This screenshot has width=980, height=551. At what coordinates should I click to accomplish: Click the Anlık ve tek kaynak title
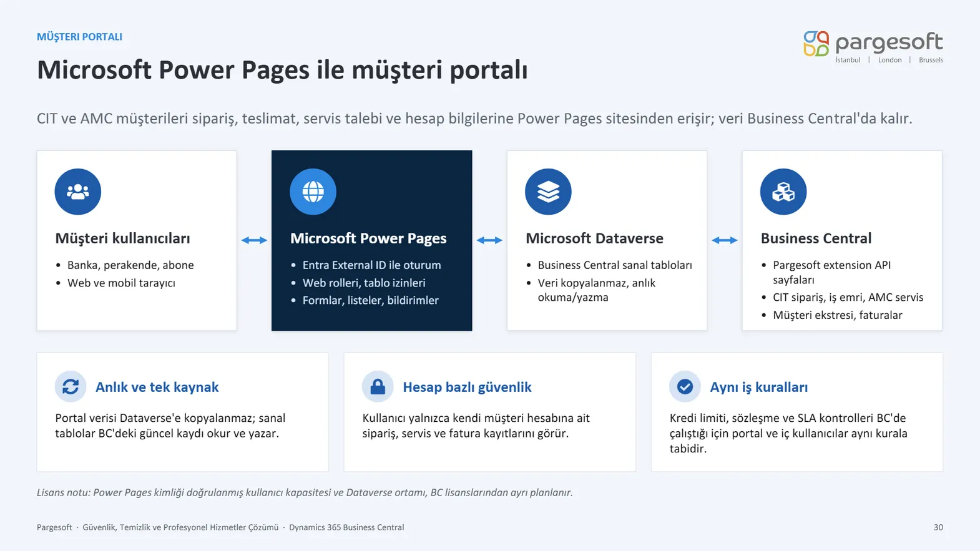tap(157, 387)
